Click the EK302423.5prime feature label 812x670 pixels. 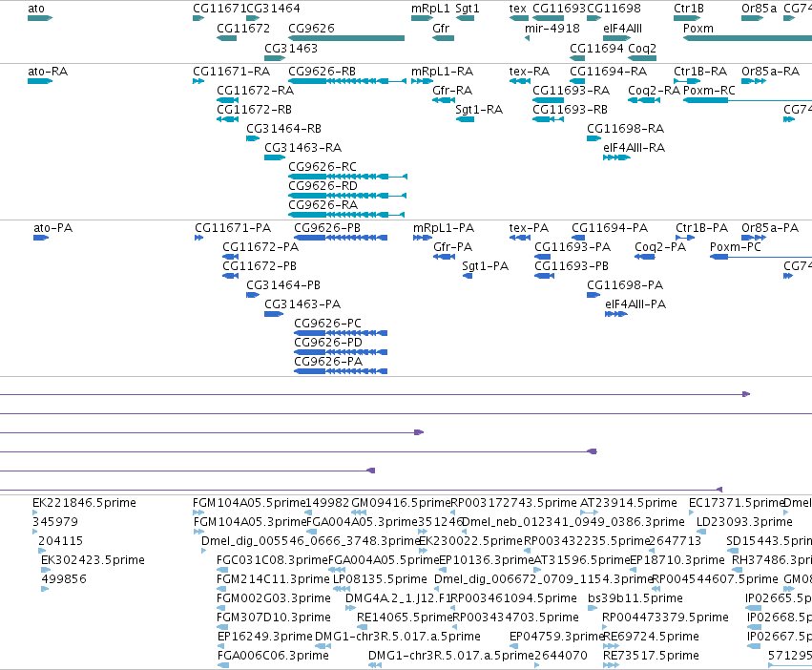[x=93, y=560]
